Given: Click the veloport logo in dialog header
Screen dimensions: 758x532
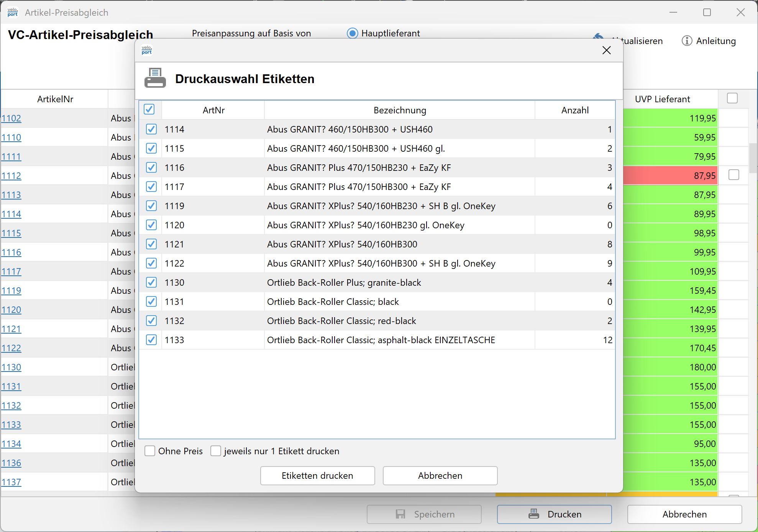Looking at the screenshot, I should (147, 50).
